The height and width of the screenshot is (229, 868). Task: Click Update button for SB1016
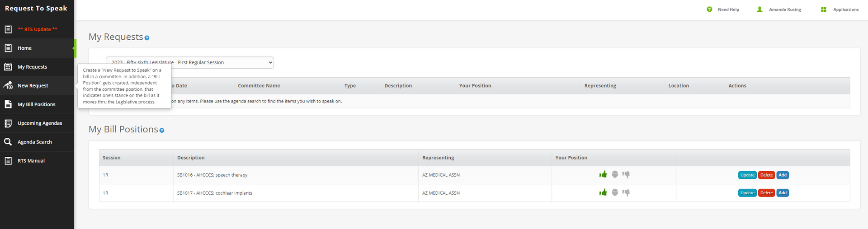[x=747, y=175]
